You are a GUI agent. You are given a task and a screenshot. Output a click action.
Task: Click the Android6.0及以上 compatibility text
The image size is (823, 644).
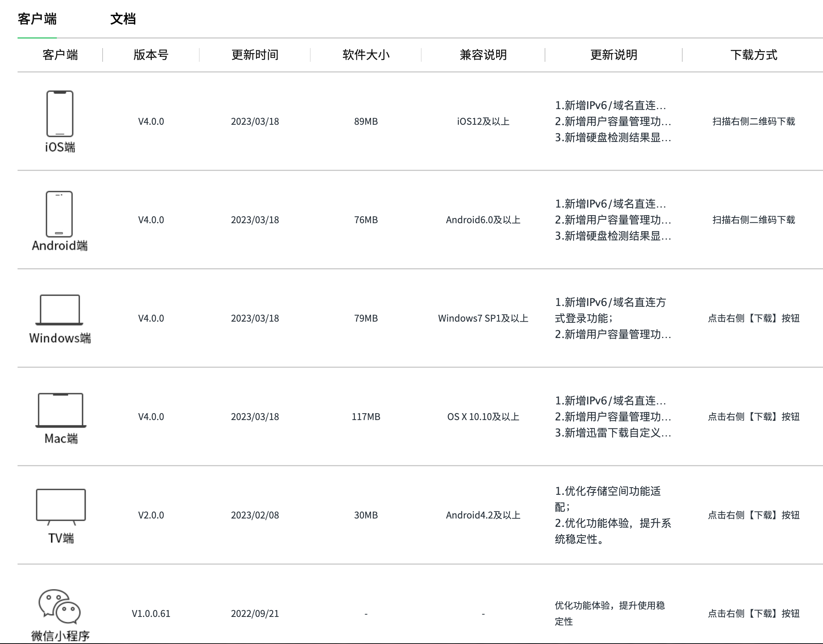483,220
